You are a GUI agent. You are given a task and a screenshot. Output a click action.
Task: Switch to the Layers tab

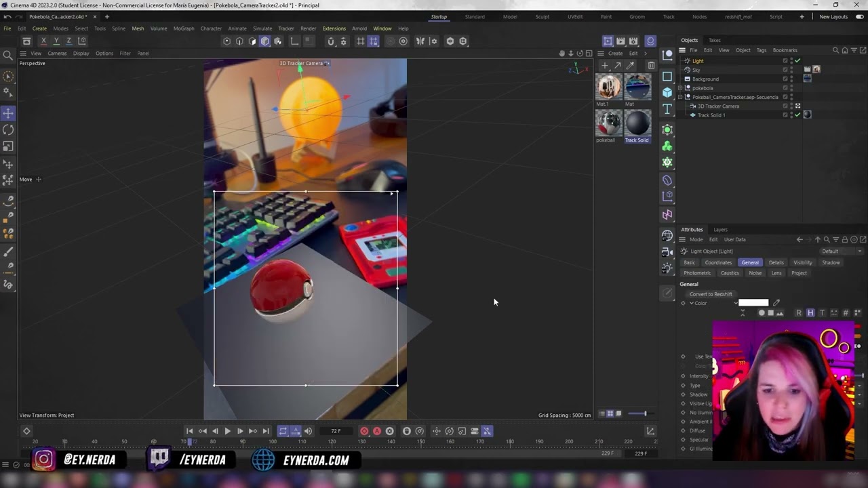click(720, 230)
